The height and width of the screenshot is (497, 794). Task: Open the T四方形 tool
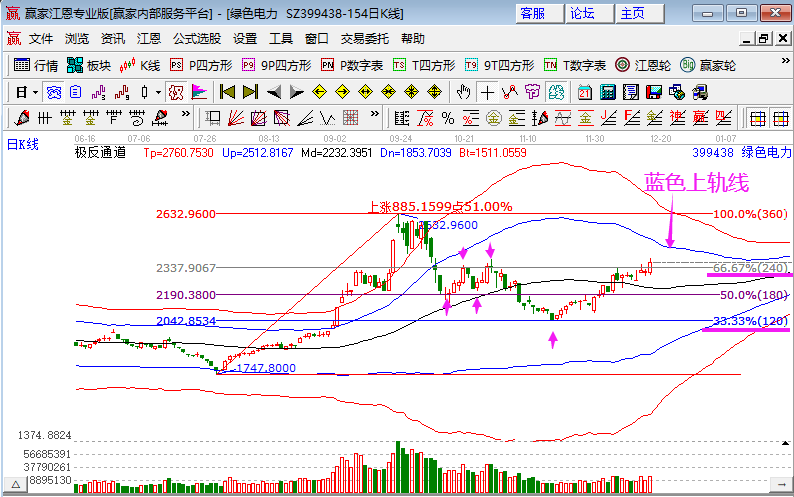424,65
